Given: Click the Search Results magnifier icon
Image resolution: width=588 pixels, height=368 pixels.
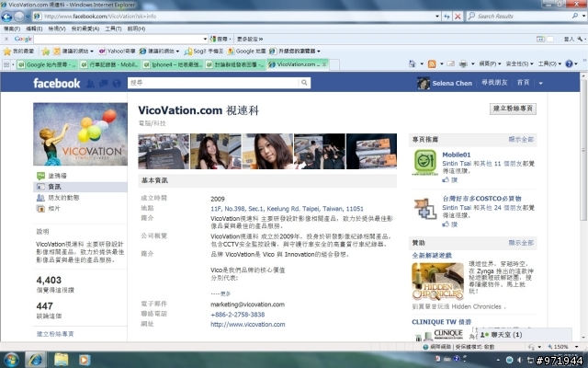Looking at the screenshot, I should [x=575, y=16].
